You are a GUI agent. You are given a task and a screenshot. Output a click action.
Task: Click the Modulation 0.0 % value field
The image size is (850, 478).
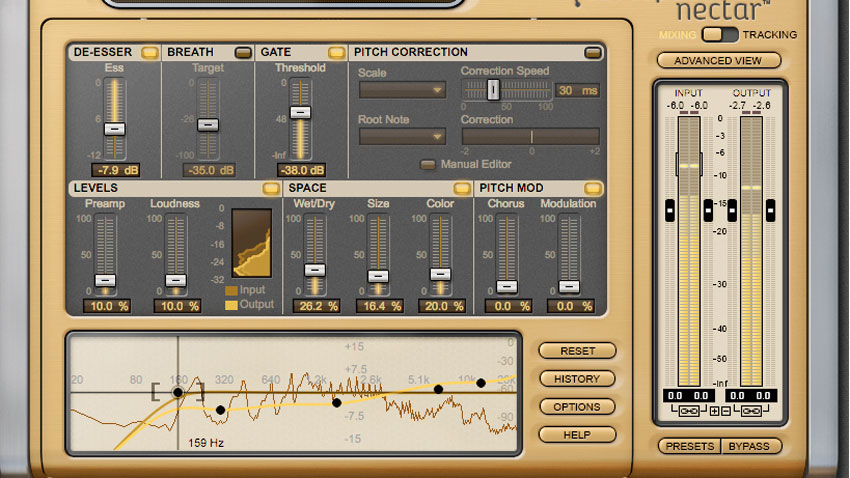click(x=571, y=306)
